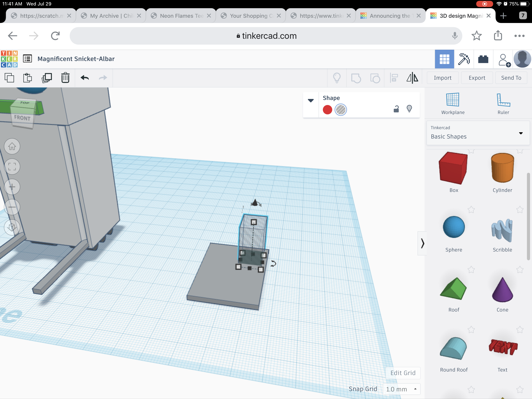Image resolution: width=532 pixels, height=399 pixels.
Task: Bookmark page with star icon
Action: click(476, 36)
